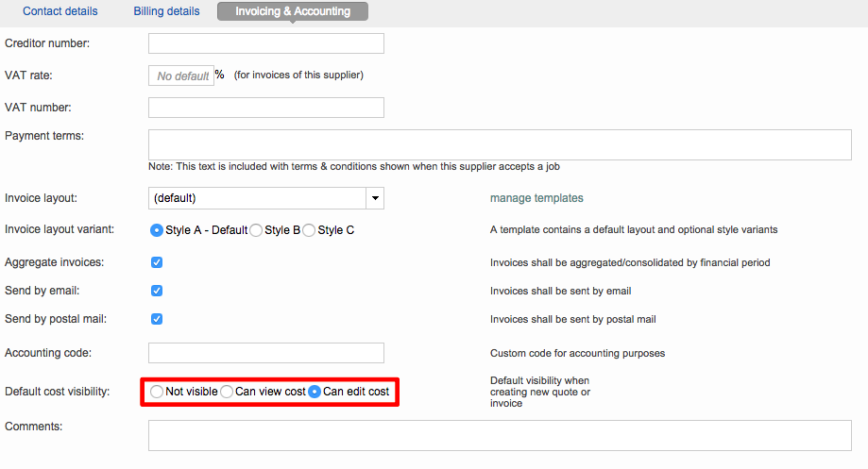Screen dimensions: 868x469
Task: Click the Creditor number input field
Action: (266, 43)
